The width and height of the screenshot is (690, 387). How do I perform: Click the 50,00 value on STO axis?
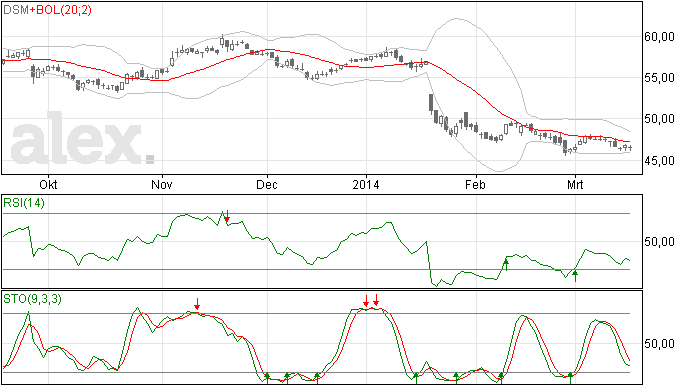coord(659,343)
